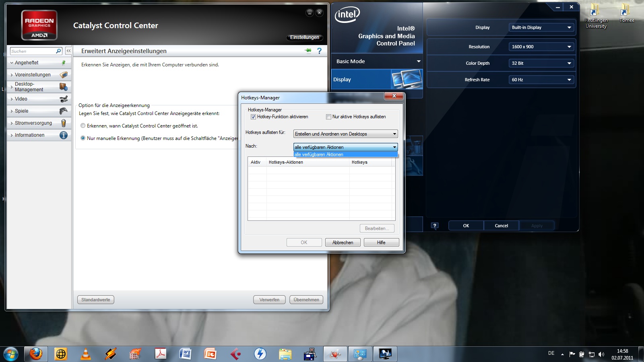Open Firefox from the taskbar

coord(36,354)
